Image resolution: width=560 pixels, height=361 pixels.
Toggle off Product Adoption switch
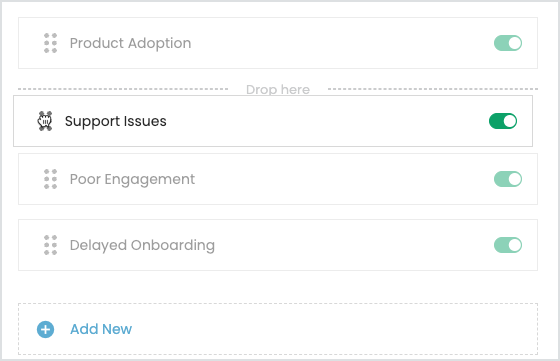tap(508, 43)
